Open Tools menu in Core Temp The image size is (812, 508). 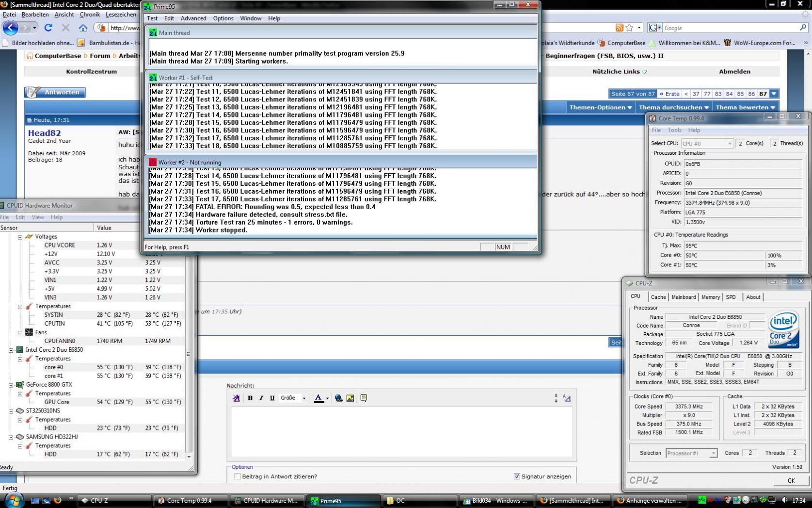pos(674,130)
